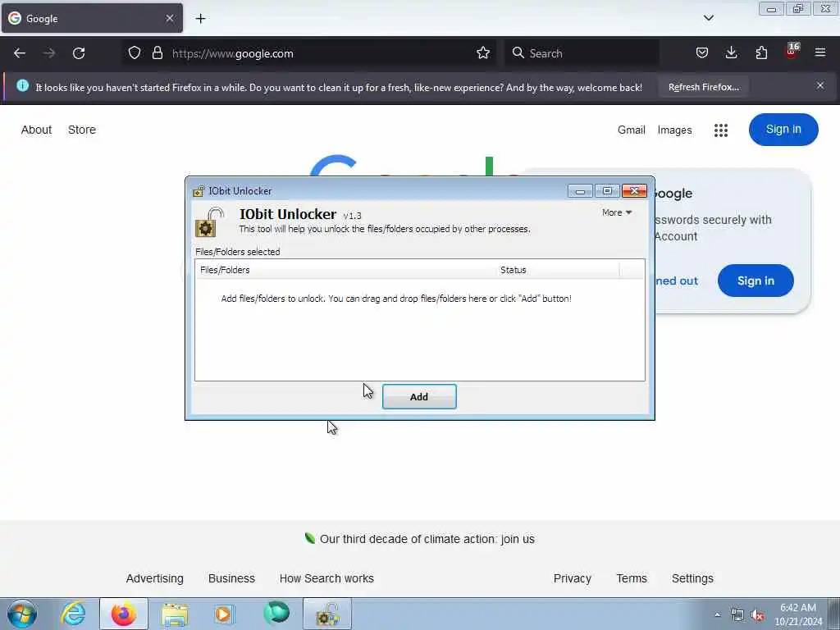This screenshot has width=840, height=630.
Task: Open the About link on Google
Action: click(x=36, y=130)
